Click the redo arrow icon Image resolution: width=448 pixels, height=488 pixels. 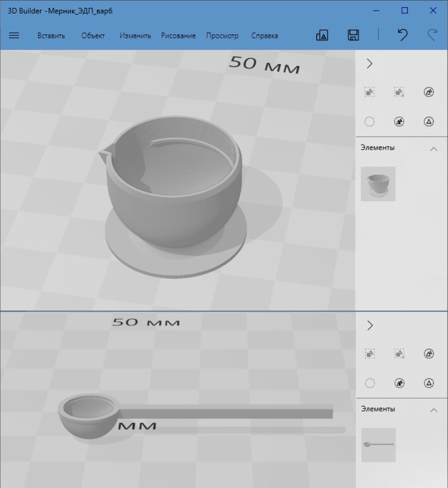[x=432, y=35]
